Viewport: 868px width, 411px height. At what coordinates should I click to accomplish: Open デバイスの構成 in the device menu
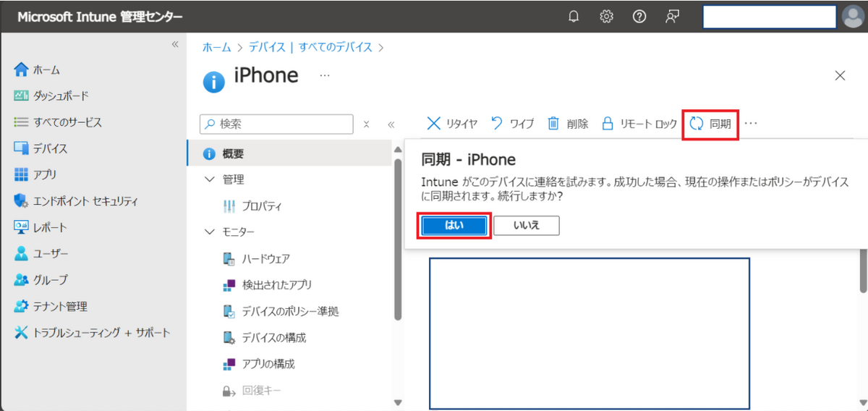pyautogui.click(x=264, y=338)
